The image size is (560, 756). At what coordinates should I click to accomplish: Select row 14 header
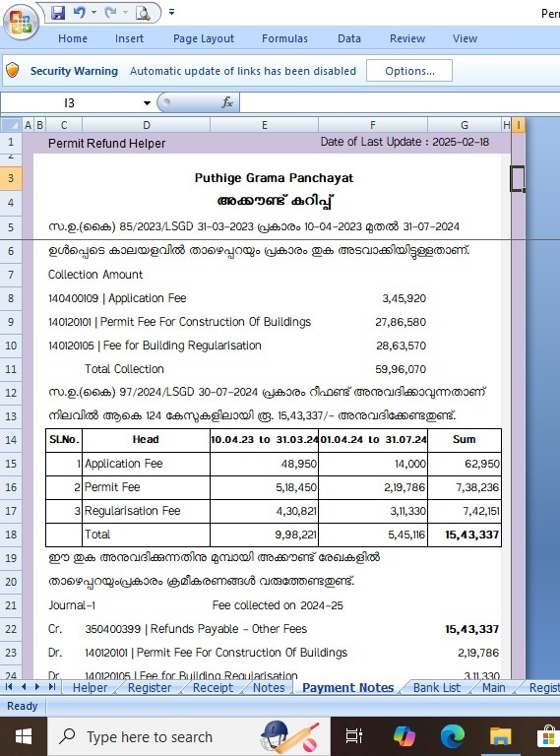click(11, 440)
